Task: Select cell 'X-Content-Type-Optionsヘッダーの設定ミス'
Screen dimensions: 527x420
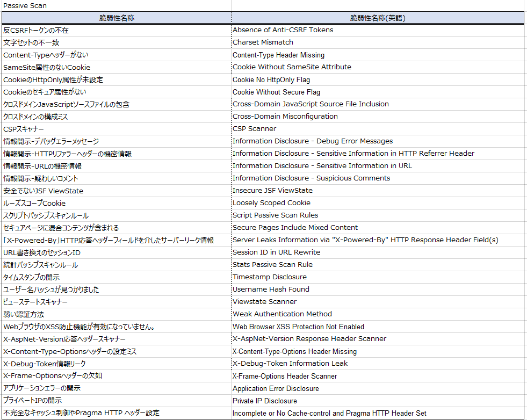Action: pyautogui.click(x=116, y=351)
